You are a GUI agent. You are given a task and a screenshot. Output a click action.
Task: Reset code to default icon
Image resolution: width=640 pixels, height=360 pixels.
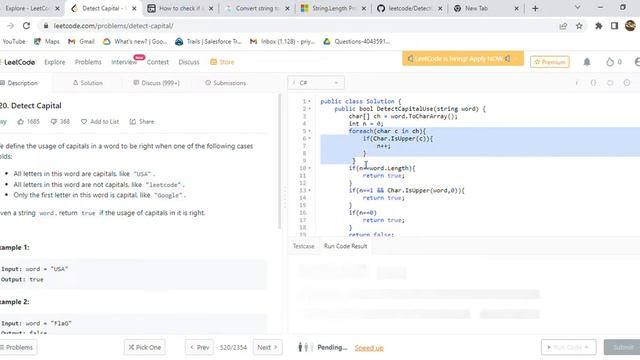(610, 83)
